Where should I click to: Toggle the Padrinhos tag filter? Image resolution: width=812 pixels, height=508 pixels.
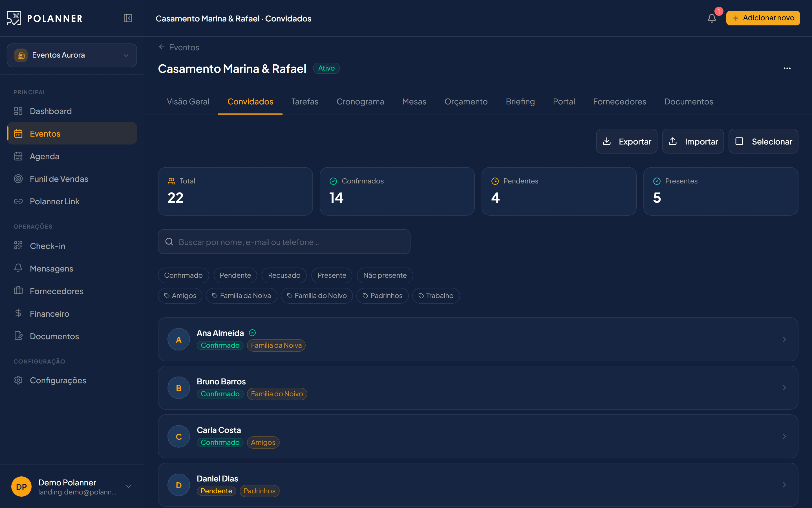click(x=383, y=296)
